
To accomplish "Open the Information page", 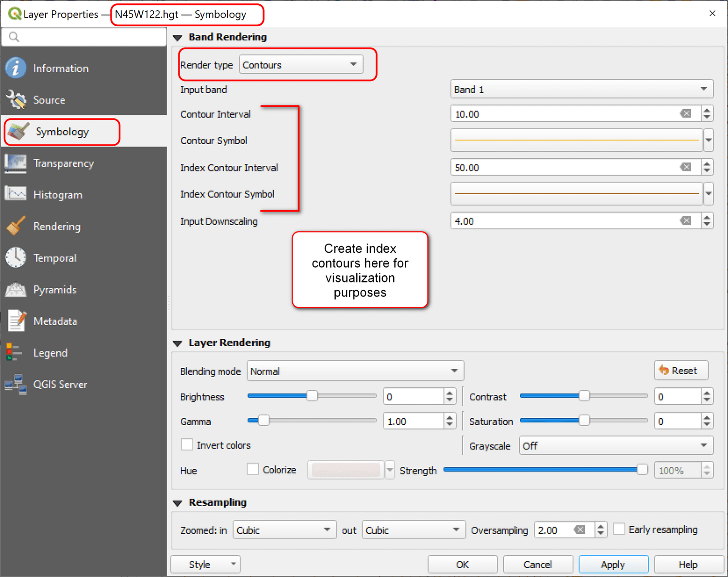I will (60, 68).
